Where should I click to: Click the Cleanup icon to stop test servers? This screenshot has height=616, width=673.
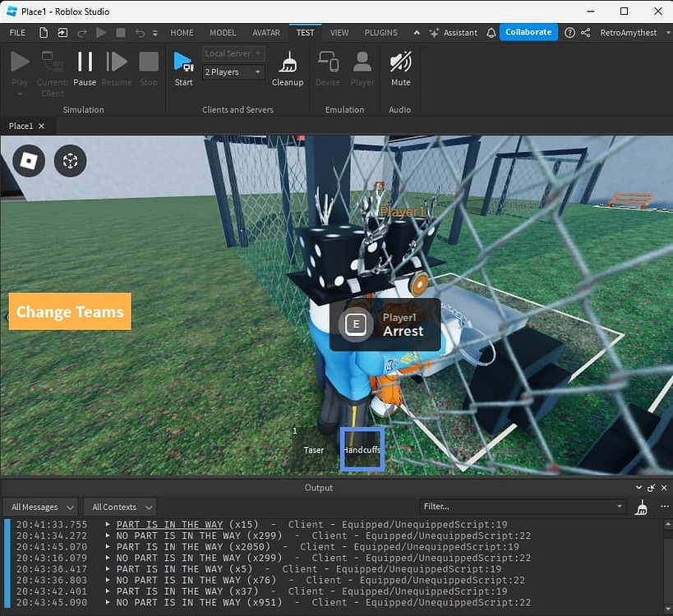tap(288, 66)
